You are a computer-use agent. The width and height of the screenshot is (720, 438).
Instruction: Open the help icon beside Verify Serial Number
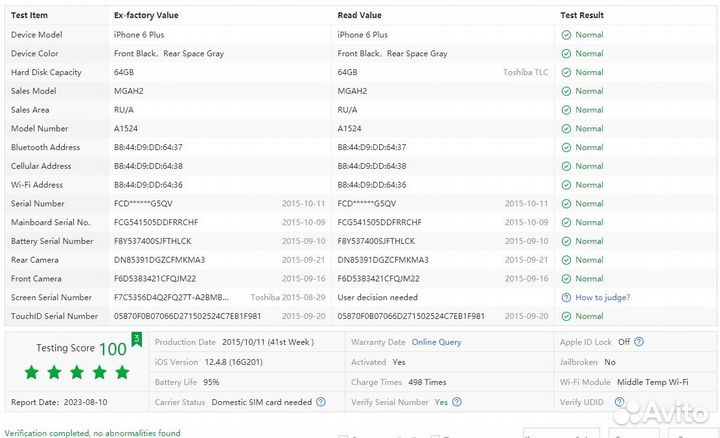point(456,402)
